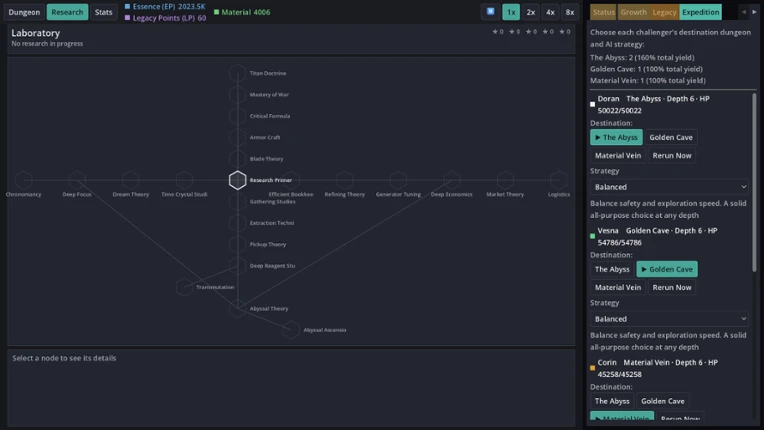
Task: Select the Deep Economics hexagon node
Action: click(x=452, y=180)
